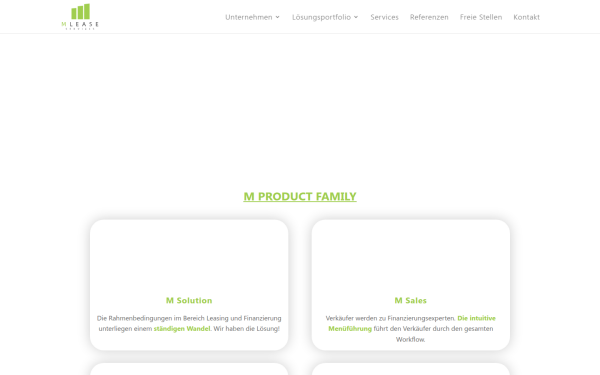Click the text 'Wir haben die Lösung!'
This screenshot has height=375, width=600.
click(246, 329)
